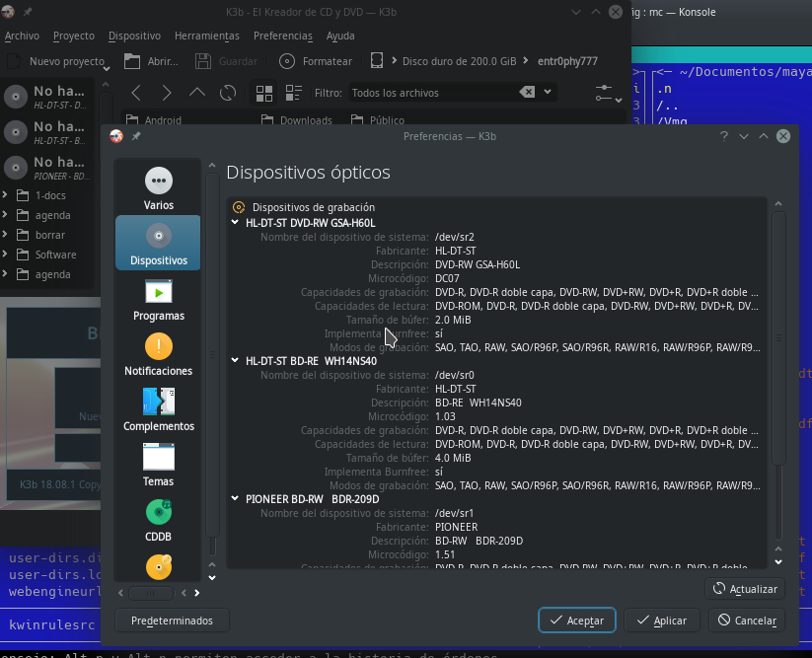Click the Formatear disc icon

(x=287, y=61)
